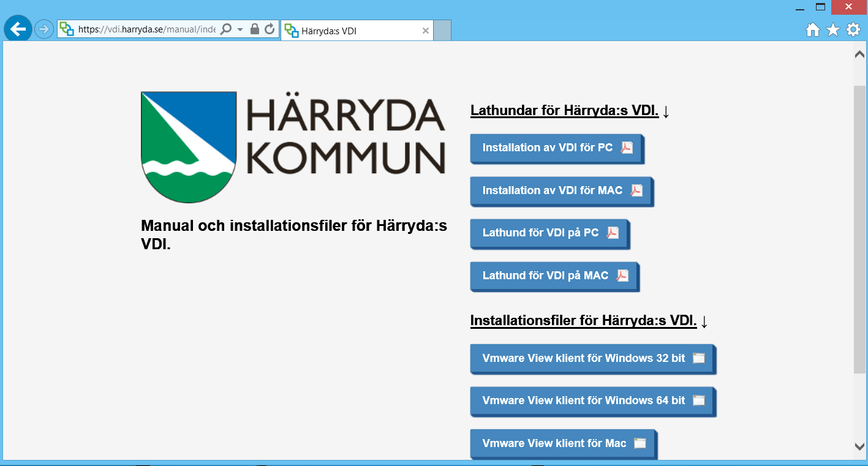
Task: Click PDF icon on Installation MAC button
Action: [636, 190]
